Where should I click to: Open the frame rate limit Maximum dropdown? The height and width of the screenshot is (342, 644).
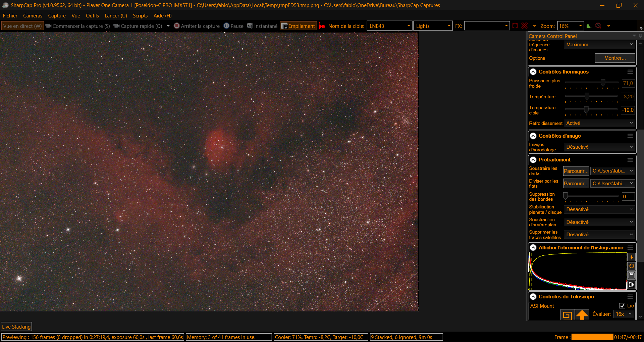[x=599, y=45]
